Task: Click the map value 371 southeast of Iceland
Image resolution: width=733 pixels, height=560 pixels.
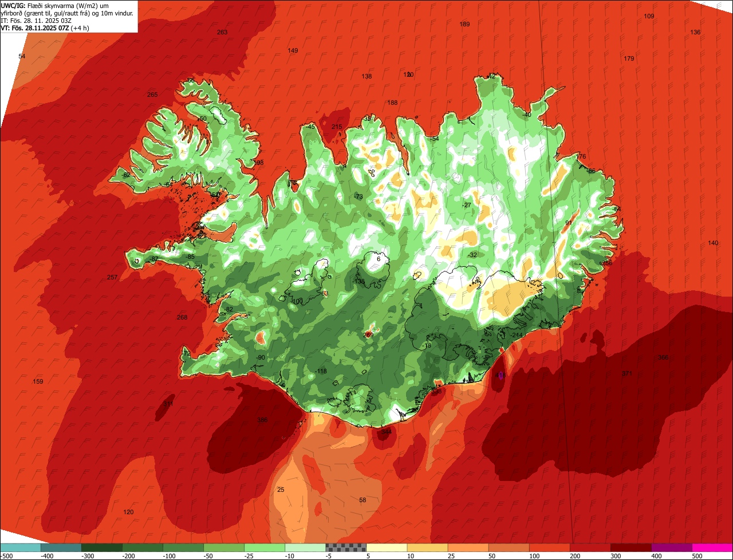Action: (x=627, y=373)
